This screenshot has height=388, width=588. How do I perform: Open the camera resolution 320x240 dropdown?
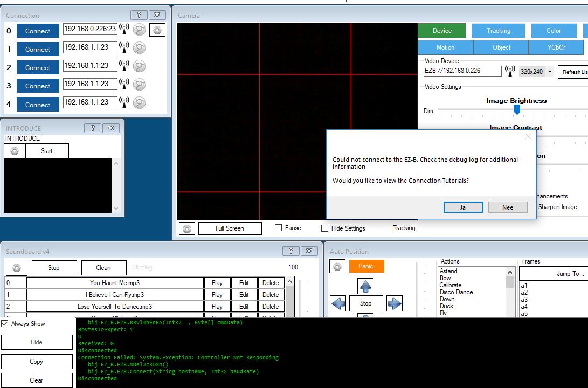click(x=550, y=71)
